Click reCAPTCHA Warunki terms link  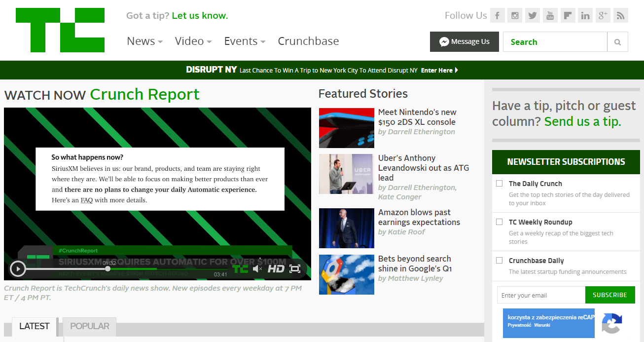click(x=542, y=325)
